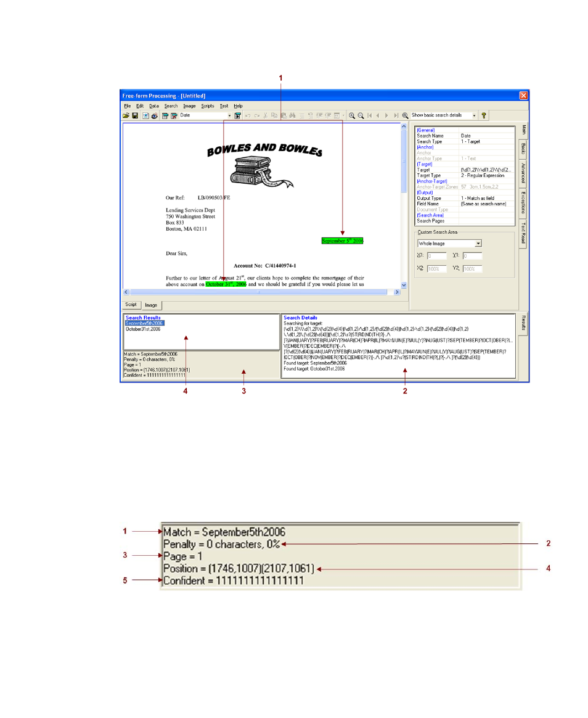Click the horizontal scrollbar left arrow
This screenshot has height=718, width=588.
126,292
